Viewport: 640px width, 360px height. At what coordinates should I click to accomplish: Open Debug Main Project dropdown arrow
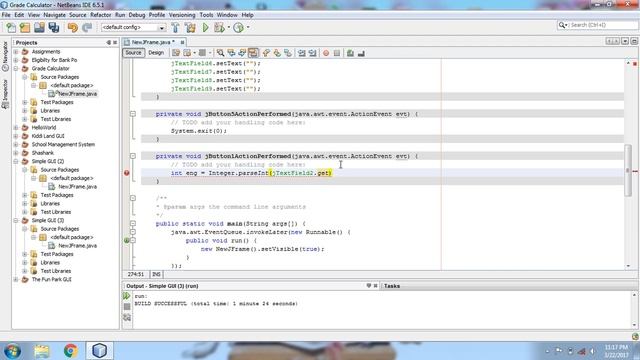tap(229, 27)
